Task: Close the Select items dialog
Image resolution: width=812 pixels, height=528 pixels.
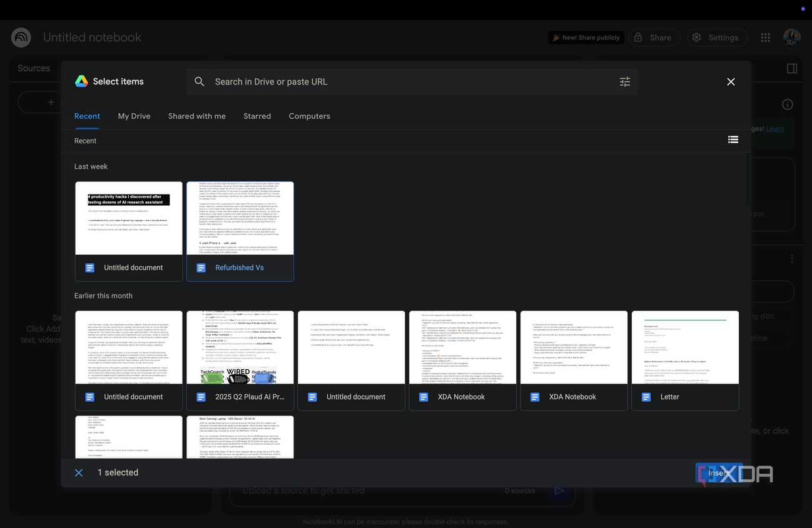Action: pos(731,81)
